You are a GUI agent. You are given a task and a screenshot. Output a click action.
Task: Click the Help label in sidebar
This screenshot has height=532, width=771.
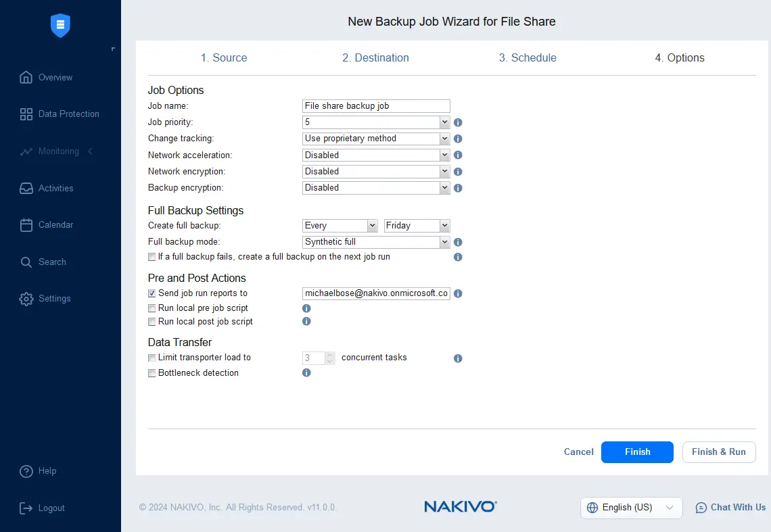47,471
